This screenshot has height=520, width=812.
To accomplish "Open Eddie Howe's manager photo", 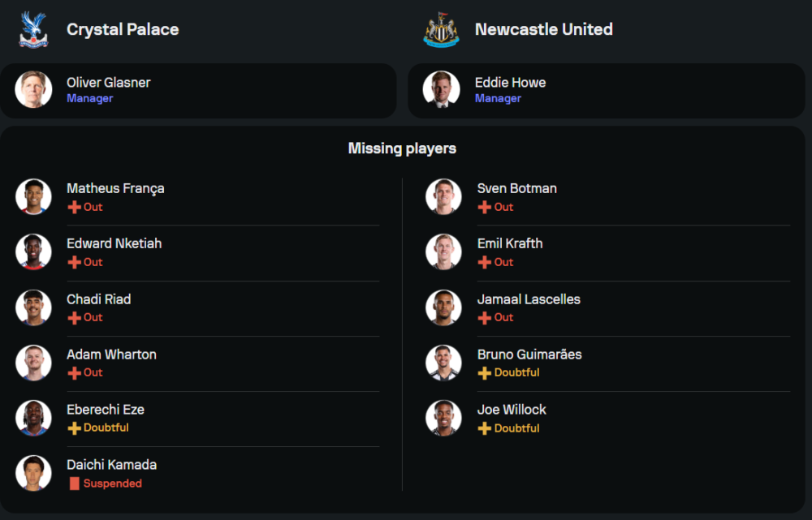I will click(442, 89).
